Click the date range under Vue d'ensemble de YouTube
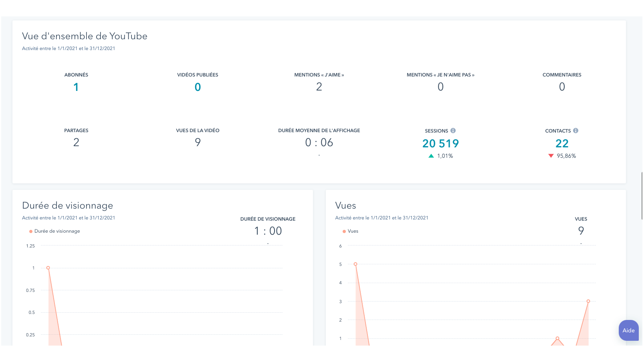The image size is (644, 362). pos(69,48)
